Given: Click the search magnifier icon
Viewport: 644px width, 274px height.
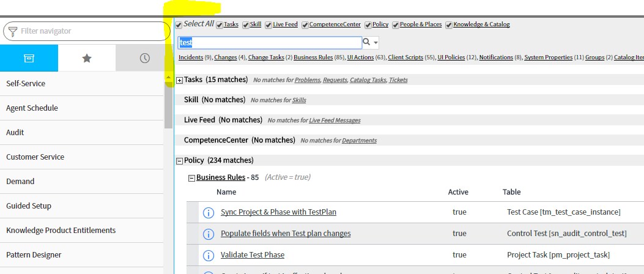Looking at the screenshot, I should click(x=366, y=42).
